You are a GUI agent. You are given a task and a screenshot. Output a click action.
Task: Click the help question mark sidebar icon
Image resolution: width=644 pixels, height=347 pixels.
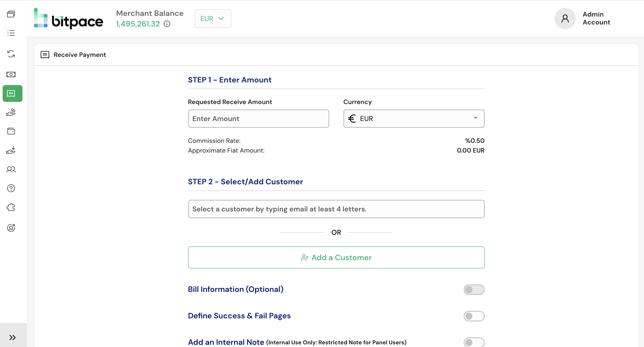11,188
